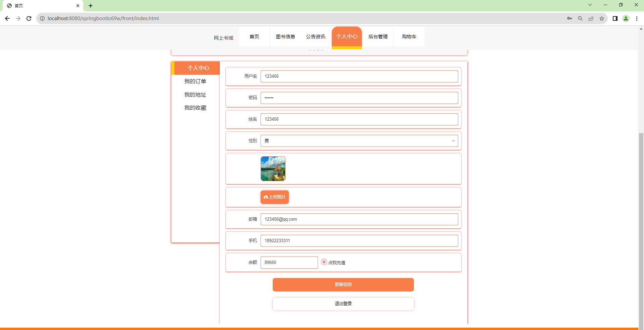Open the browser profile avatar icon

626,18
